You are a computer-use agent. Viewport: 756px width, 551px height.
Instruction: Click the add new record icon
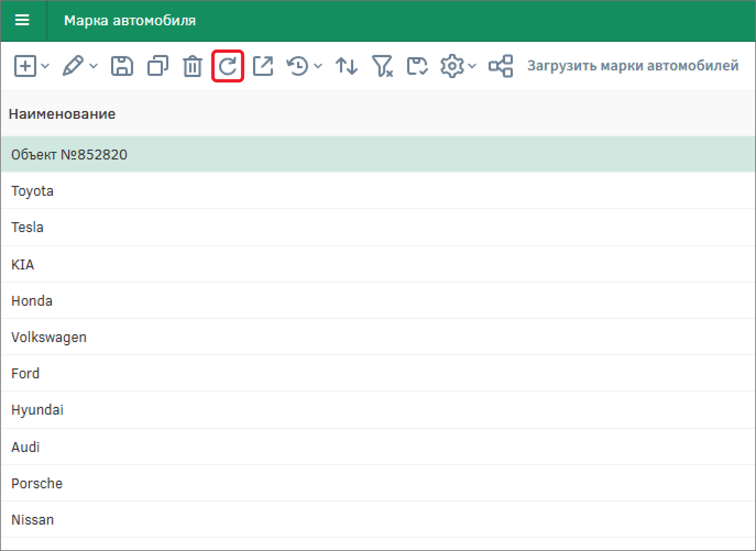coord(25,66)
